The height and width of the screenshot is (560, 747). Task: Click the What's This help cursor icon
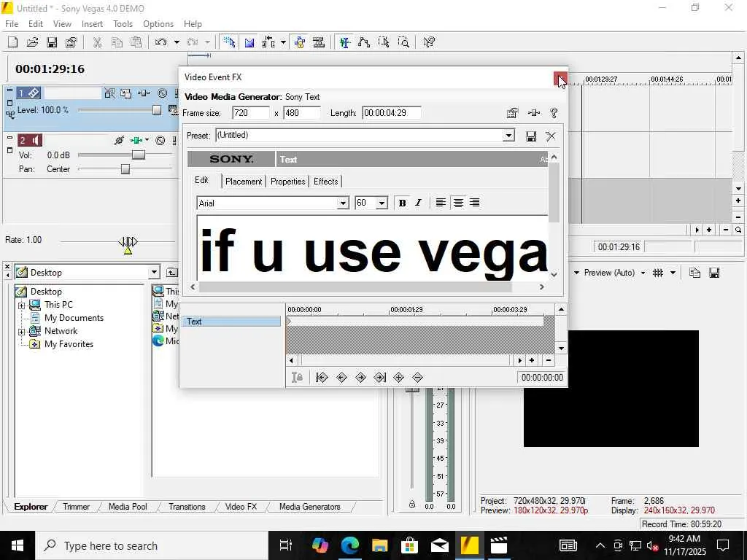(429, 42)
